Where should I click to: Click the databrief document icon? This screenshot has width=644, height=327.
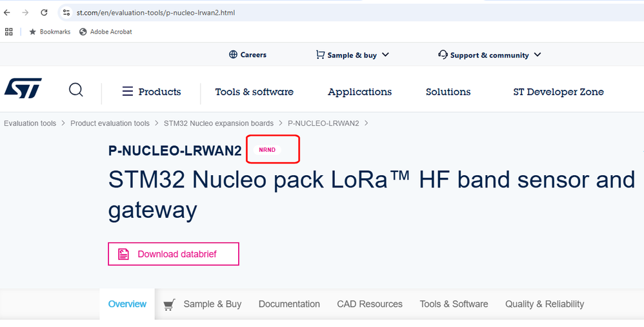pyautogui.click(x=123, y=254)
